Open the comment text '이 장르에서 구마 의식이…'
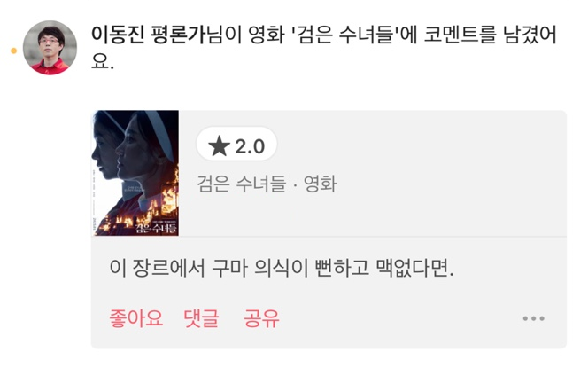588x368 pixels. (x=282, y=268)
